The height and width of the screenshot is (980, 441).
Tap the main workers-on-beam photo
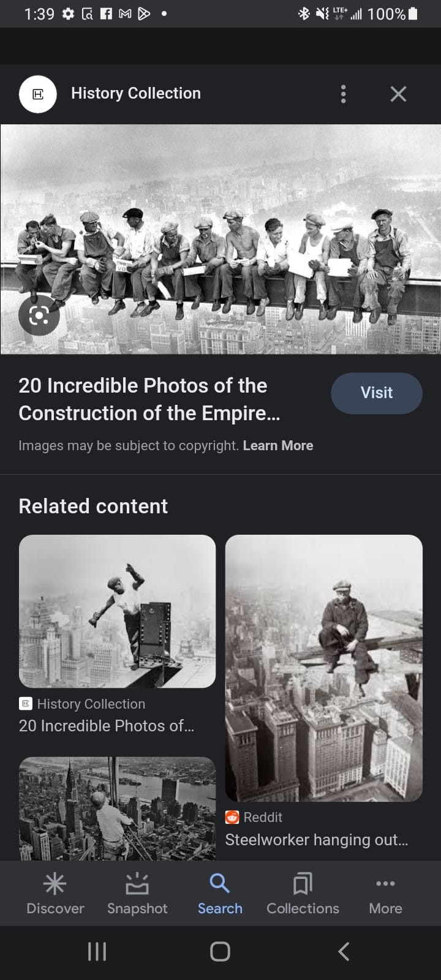coord(221,239)
